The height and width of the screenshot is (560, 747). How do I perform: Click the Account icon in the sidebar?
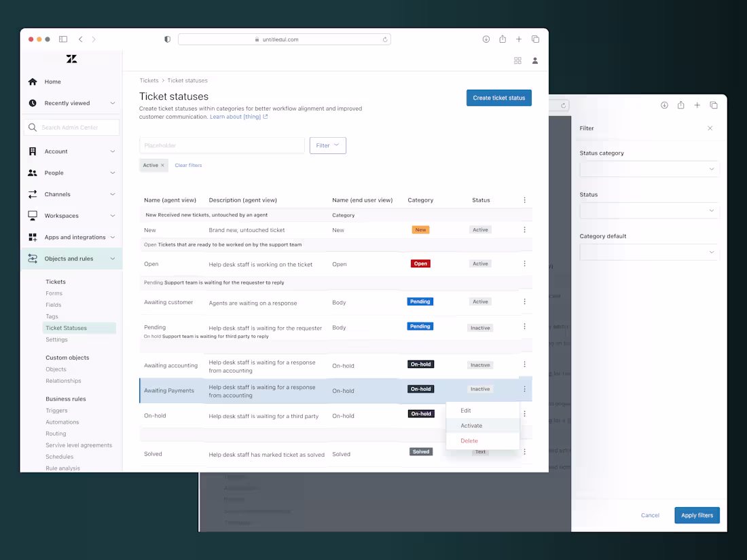33,151
